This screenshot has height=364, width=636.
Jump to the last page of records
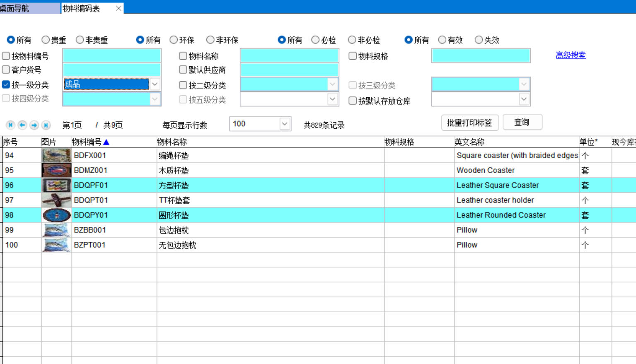pyautogui.click(x=46, y=125)
